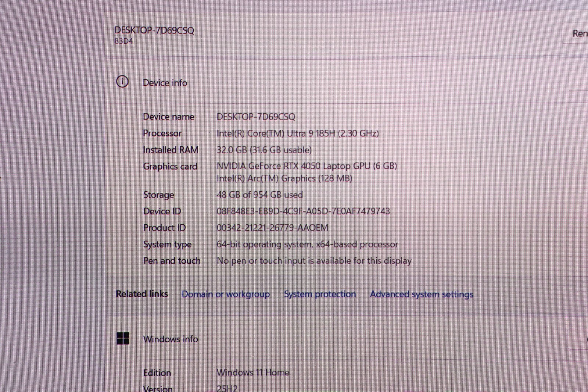Click the Graphics card label
The height and width of the screenshot is (392, 588).
click(x=170, y=167)
